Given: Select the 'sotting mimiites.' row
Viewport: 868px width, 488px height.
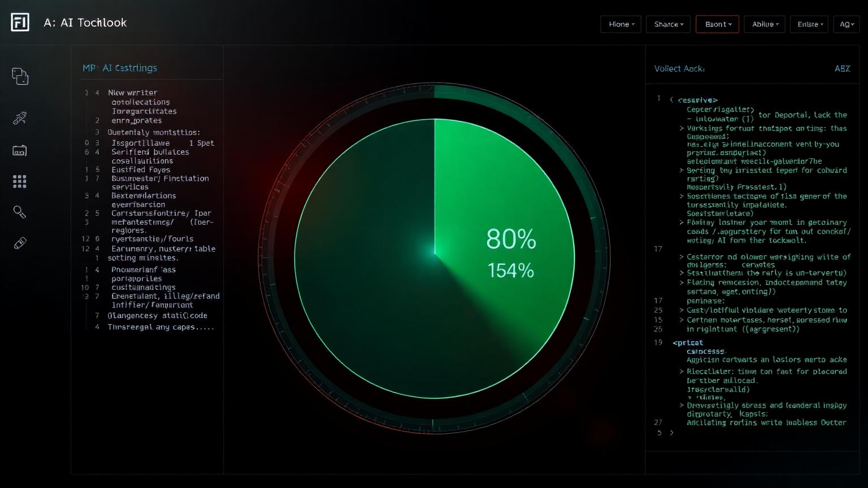Looking at the screenshot, I should pyautogui.click(x=143, y=258).
